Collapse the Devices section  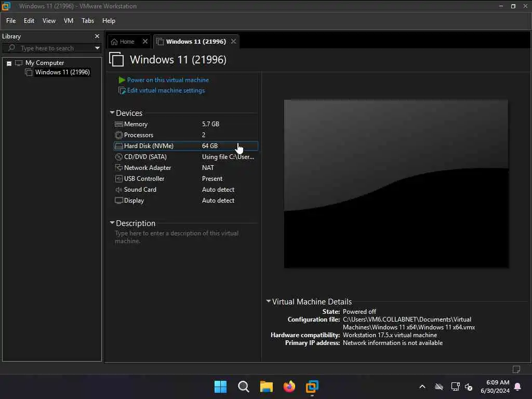112,112
